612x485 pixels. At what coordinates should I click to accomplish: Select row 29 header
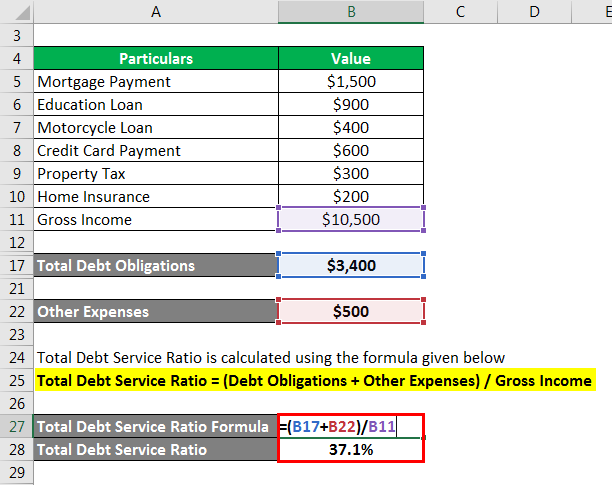click(17, 473)
